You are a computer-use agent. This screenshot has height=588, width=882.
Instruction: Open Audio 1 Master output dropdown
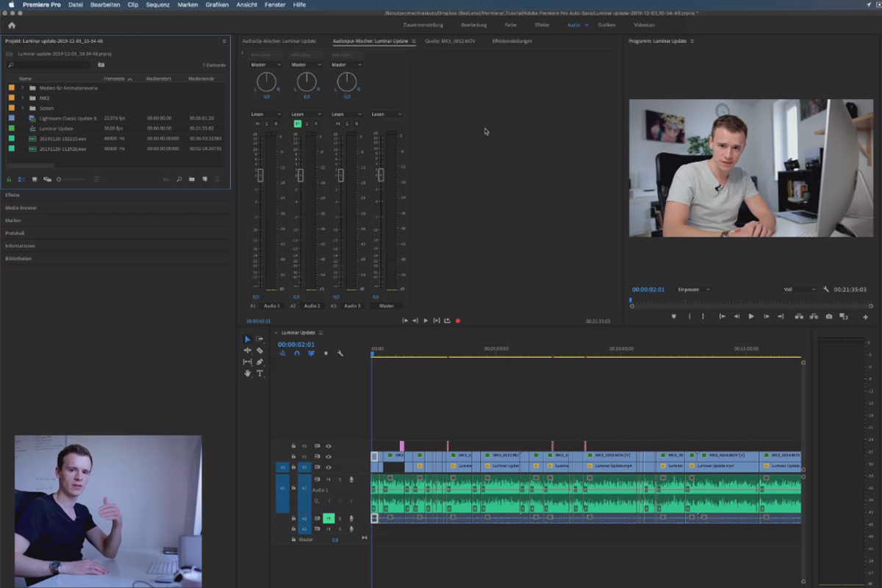click(x=265, y=65)
